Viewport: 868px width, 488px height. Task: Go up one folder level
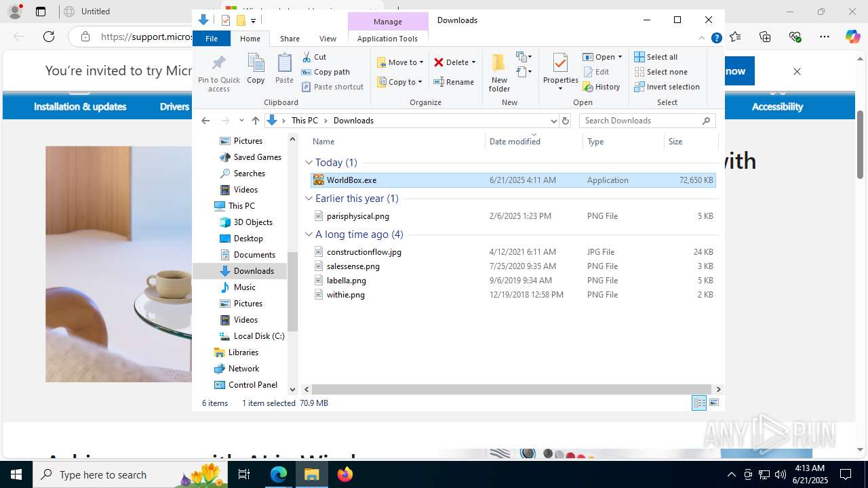click(255, 121)
